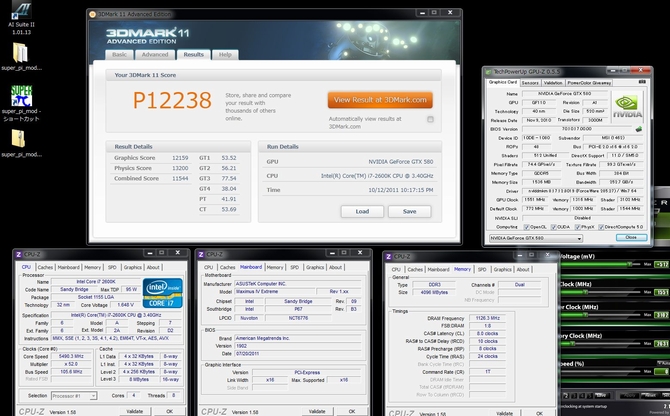This screenshot has height=416, width=670.
Task: Click the NVIDIA logo in GPU-Z
Action: (627, 107)
